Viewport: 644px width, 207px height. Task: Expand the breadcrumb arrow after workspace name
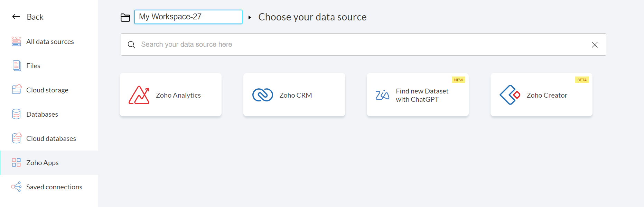pos(250,17)
